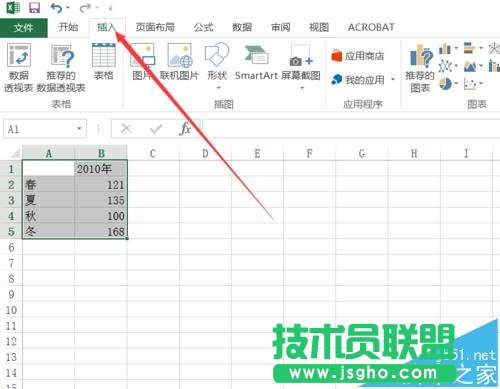Image resolution: width=500 pixels, height=389 pixels.
Task: Click the cell with value 100
Action: (101, 216)
